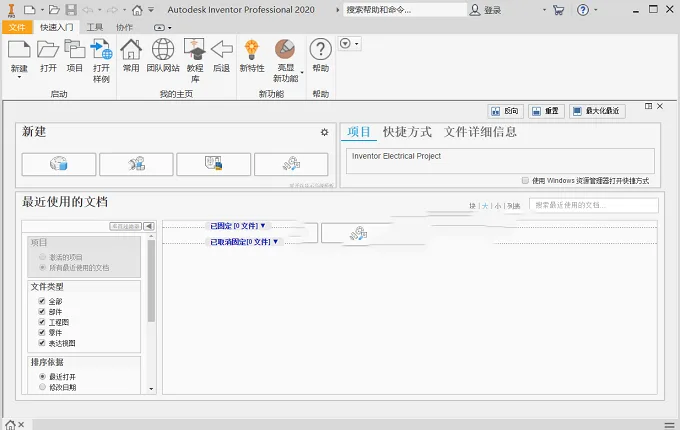Click Undo arrow in quick access toolbar
Image resolution: width=680 pixels, height=430 pixels.
tap(88, 10)
